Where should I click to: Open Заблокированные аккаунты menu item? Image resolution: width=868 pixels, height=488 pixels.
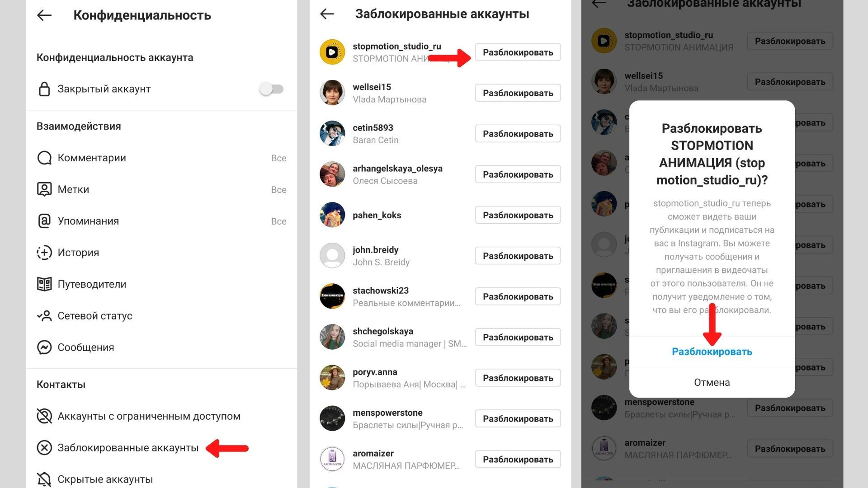pos(127,448)
